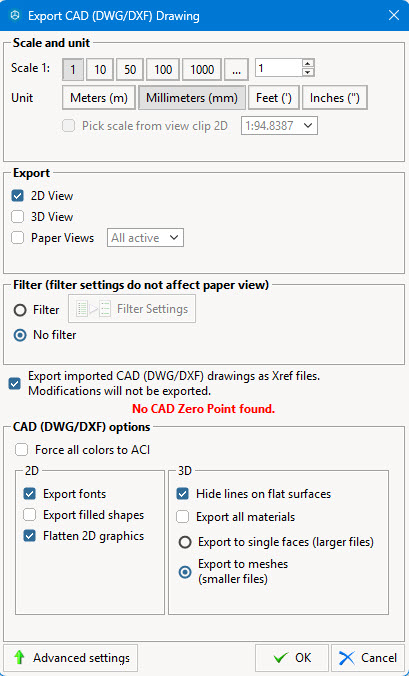Click the app logo in title bar

click(16, 16)
